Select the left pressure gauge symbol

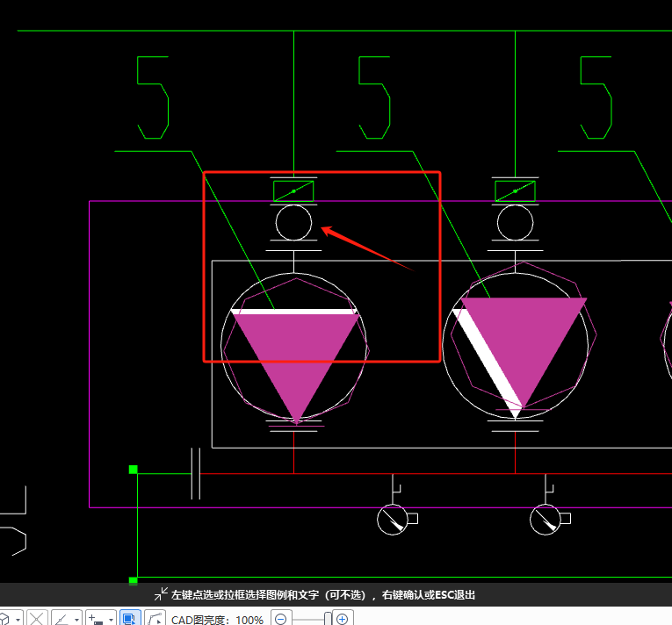point(396,519)
